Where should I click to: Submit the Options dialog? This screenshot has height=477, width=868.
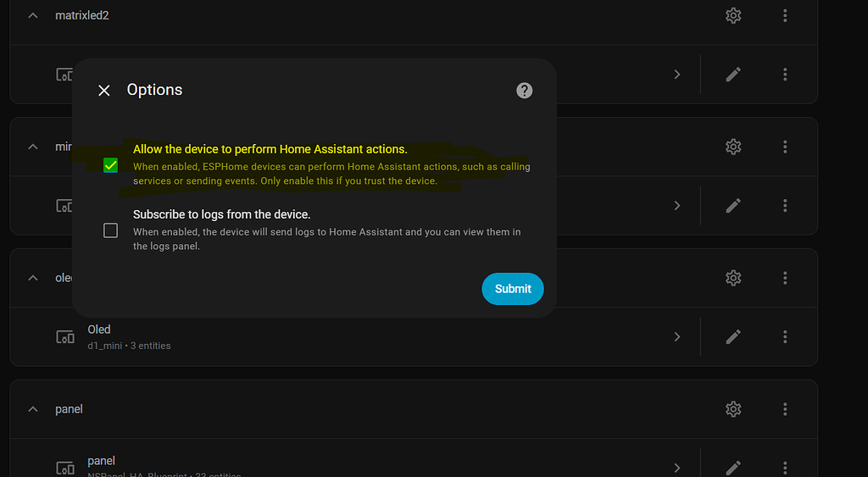coord(513,289)
